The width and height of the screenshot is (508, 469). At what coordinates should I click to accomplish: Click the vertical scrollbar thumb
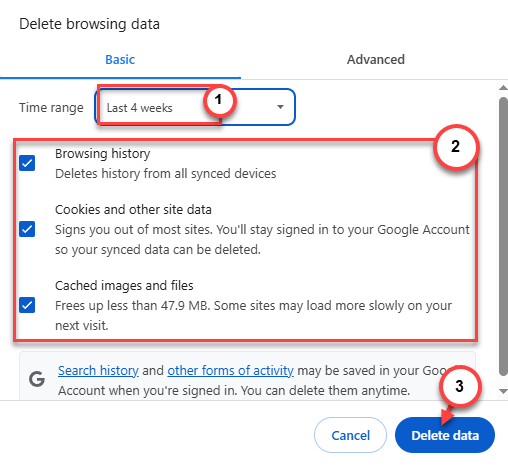point(503,237)
